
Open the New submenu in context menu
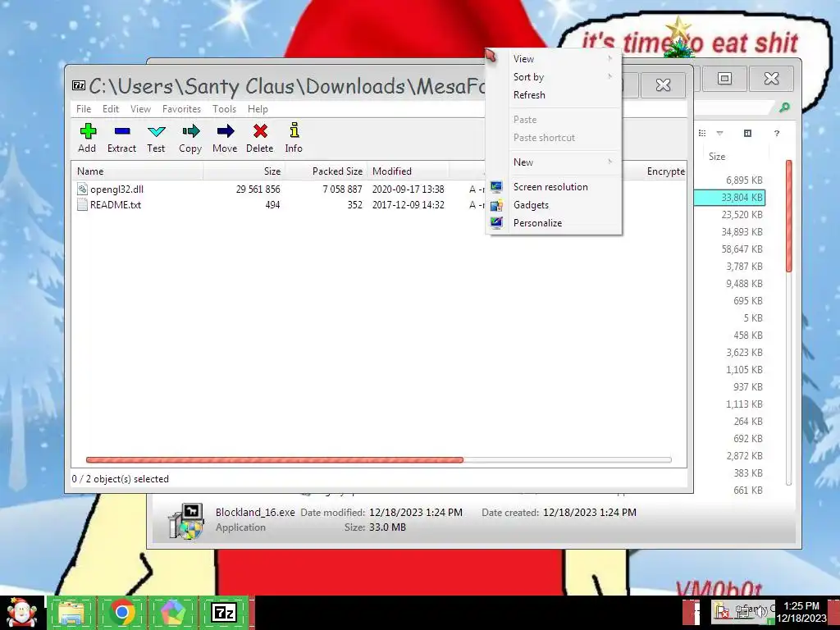[x=554, y=162]
